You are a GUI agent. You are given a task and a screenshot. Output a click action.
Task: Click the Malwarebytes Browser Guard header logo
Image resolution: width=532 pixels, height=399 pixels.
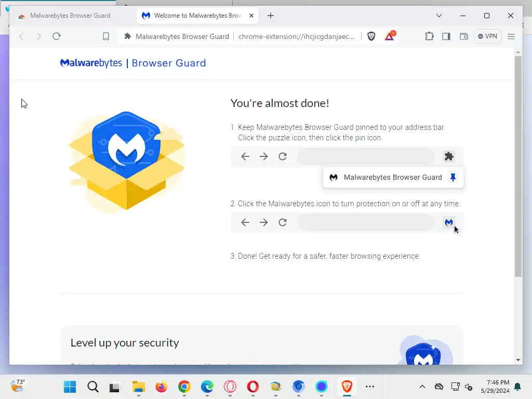coord(133,63)
